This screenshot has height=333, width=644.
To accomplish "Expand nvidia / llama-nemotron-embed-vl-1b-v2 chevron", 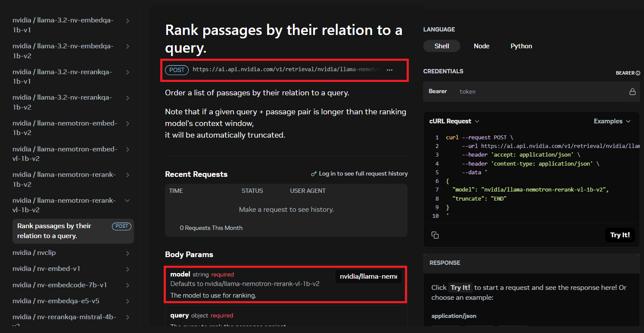I will coord(128,149).
